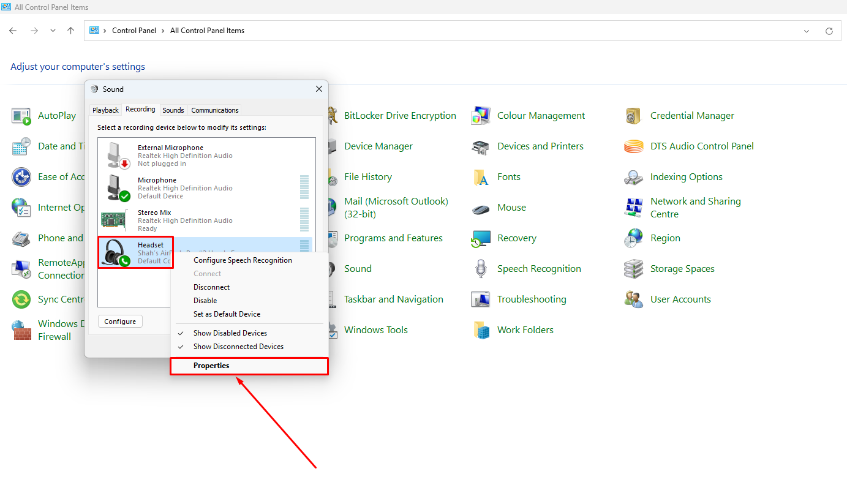Select the External Microphone device icon

(117, 156)
